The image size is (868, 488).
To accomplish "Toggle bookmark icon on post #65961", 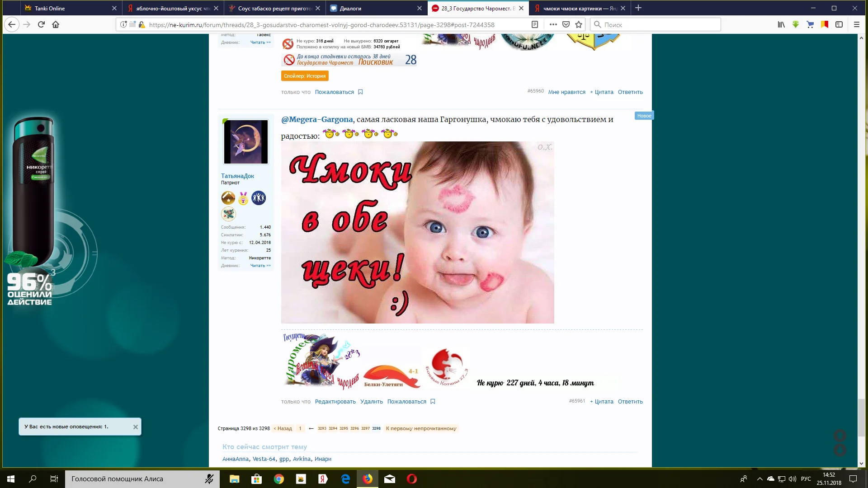I will tap(433, 401).
